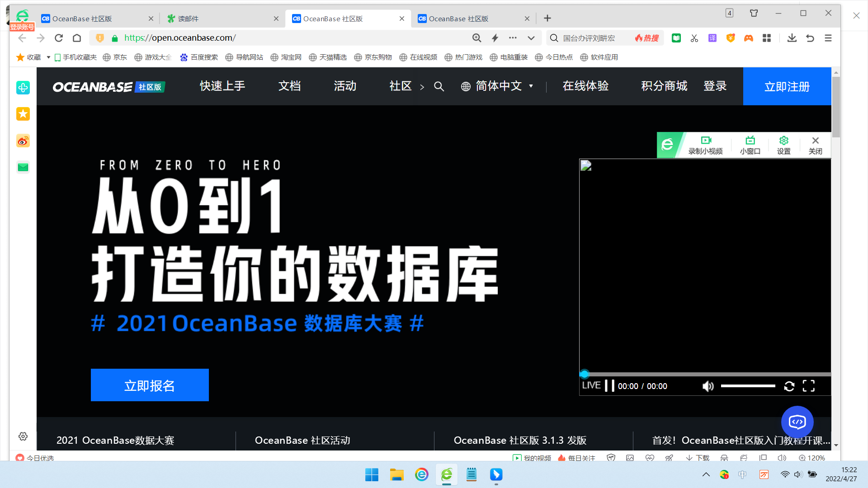Open 2021 OceanBase数据大赛 banner item
The height and width of the screenshot is (488, 868).
[115, 440]
